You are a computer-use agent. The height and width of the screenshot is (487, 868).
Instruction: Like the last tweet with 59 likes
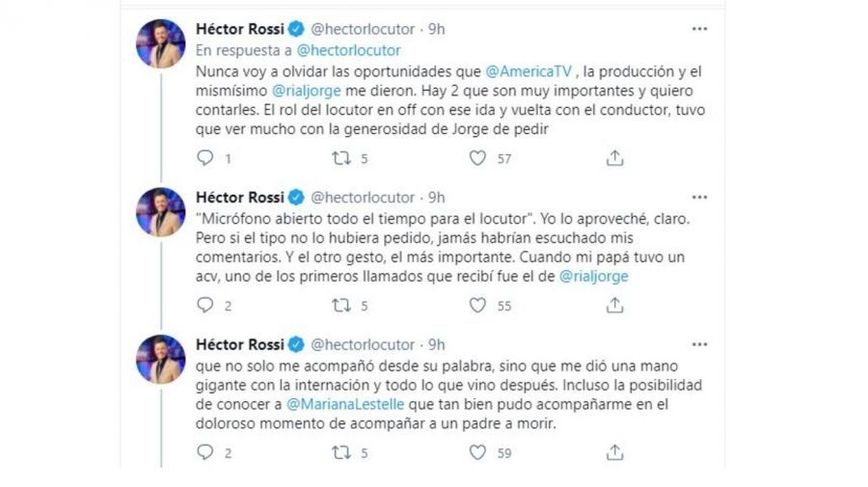[477, 451]
